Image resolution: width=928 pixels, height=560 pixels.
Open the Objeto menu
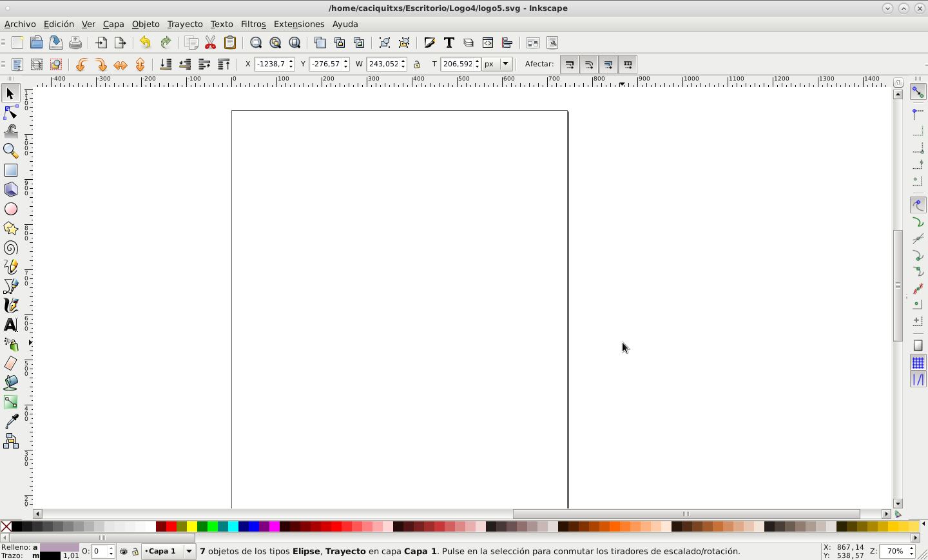tap(146, 24)
